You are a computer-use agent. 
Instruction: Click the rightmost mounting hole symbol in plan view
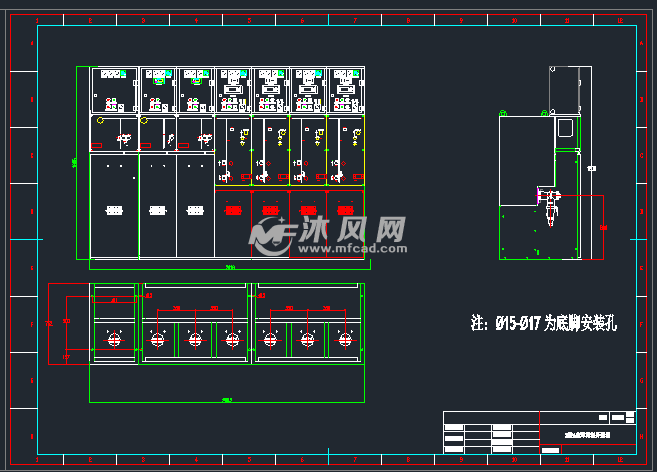tap(345, 340)
